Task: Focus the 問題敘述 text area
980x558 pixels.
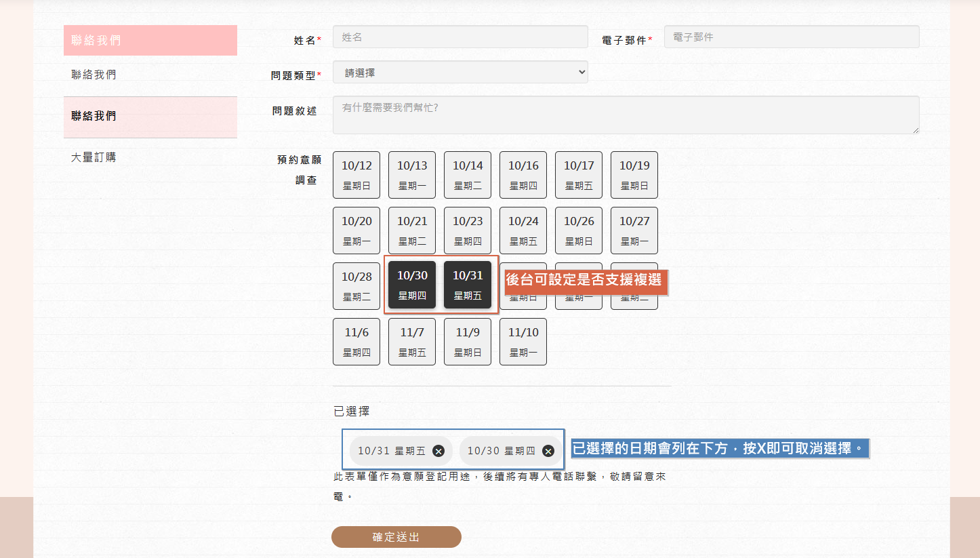Action: tap(626, 115)
